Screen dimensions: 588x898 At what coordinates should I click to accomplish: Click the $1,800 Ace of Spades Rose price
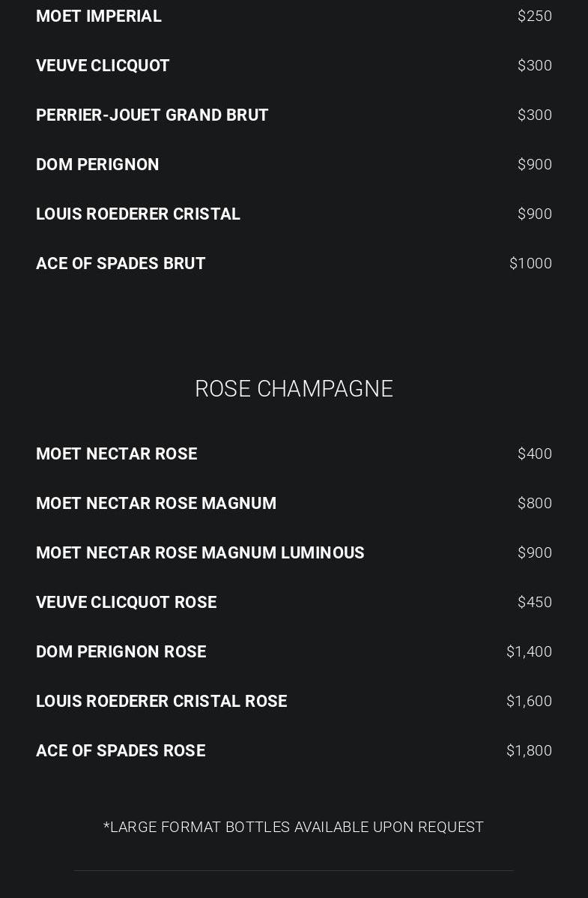(x=529, y=751)
